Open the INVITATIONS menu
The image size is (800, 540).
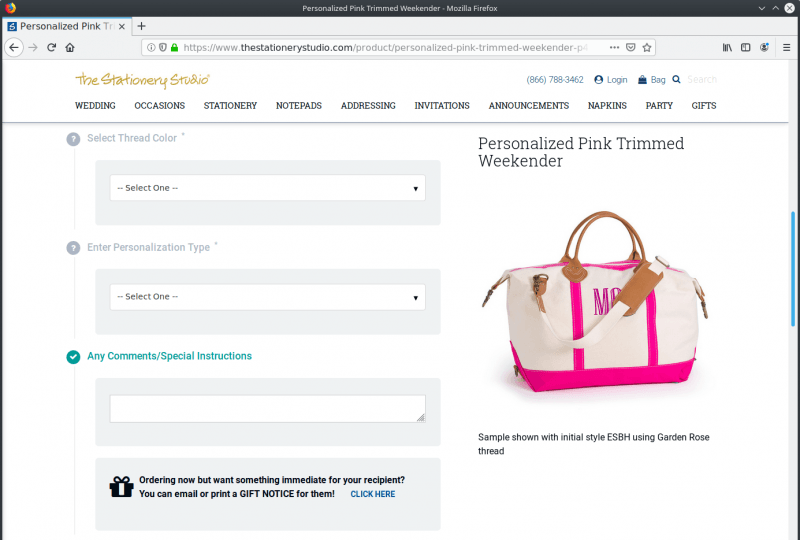[x=442, y=106]
